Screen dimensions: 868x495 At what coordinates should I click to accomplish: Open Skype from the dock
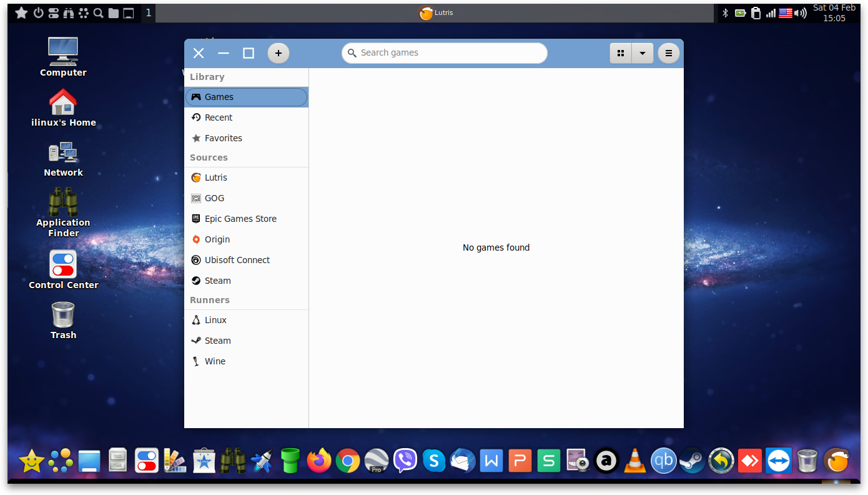(x=434, y=462)
